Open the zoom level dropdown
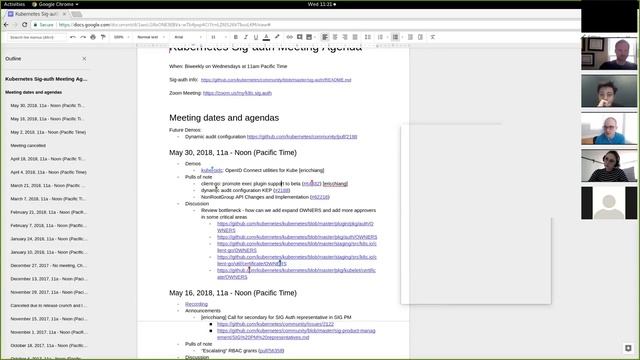Screen dimensions: 640x360 [x=121, y=37]
